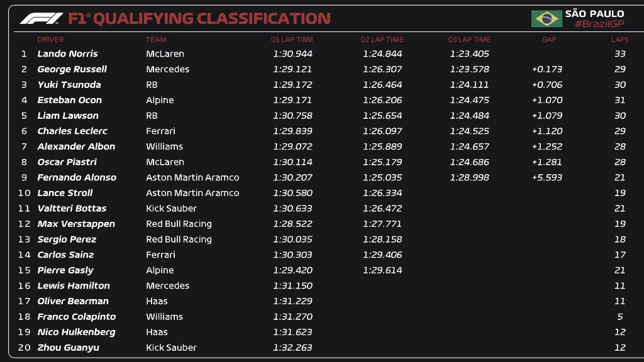Open George Russell's row

(x=72, y=69)
